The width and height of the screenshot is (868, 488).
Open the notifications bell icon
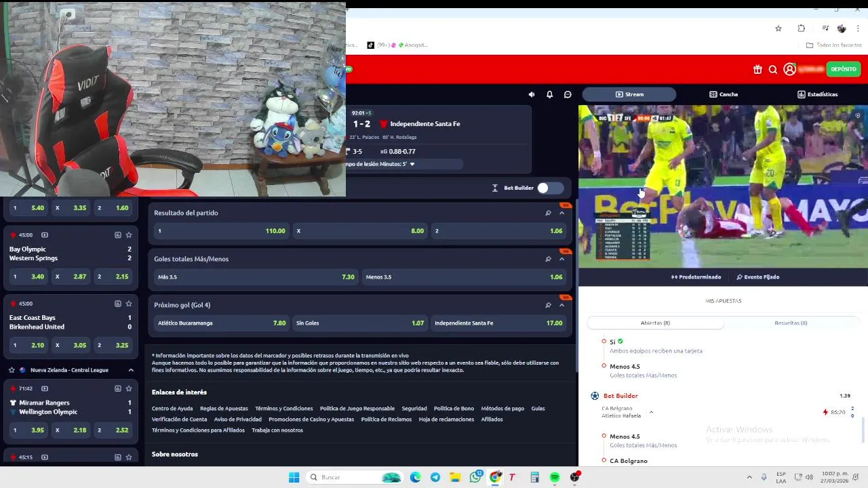pyautogui.click(x=550, y=94)
